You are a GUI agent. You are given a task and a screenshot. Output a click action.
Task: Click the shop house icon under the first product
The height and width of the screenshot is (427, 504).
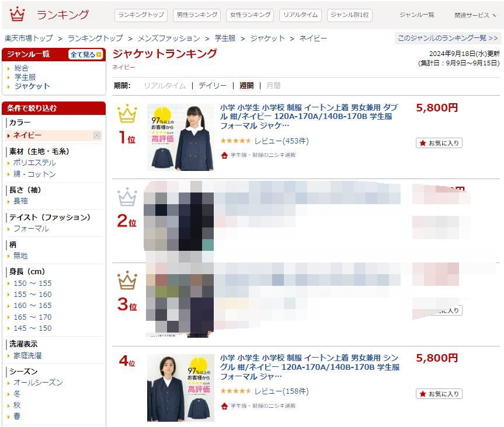[x=224, y=155]
